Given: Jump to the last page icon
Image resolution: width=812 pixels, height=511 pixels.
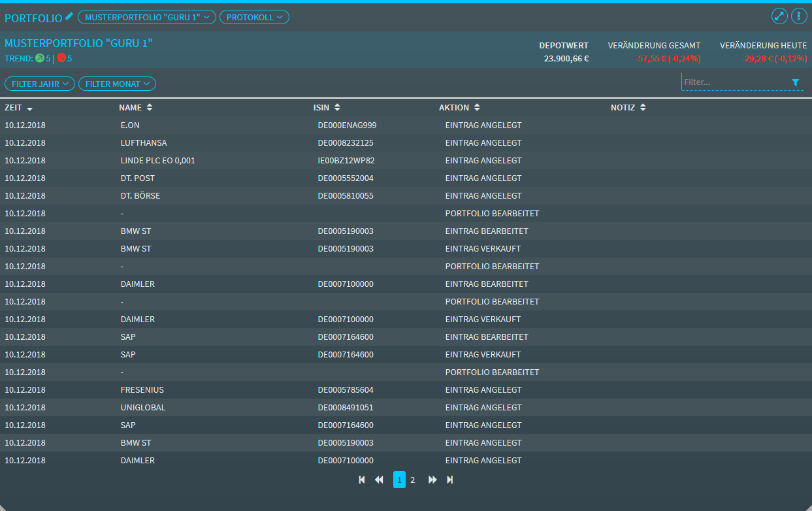Looking at the screenshot, I should click(x=449, y=480).
